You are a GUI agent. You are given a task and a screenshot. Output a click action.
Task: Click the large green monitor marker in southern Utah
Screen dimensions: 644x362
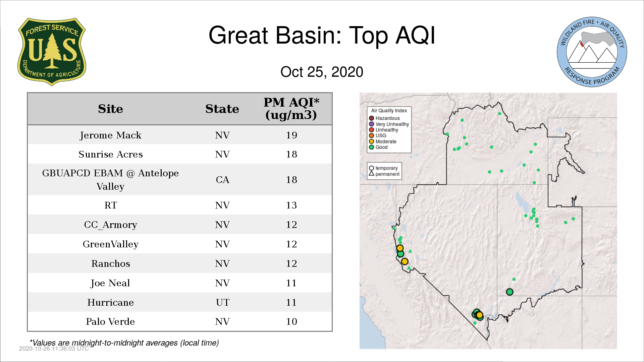[x=509, y=292]
